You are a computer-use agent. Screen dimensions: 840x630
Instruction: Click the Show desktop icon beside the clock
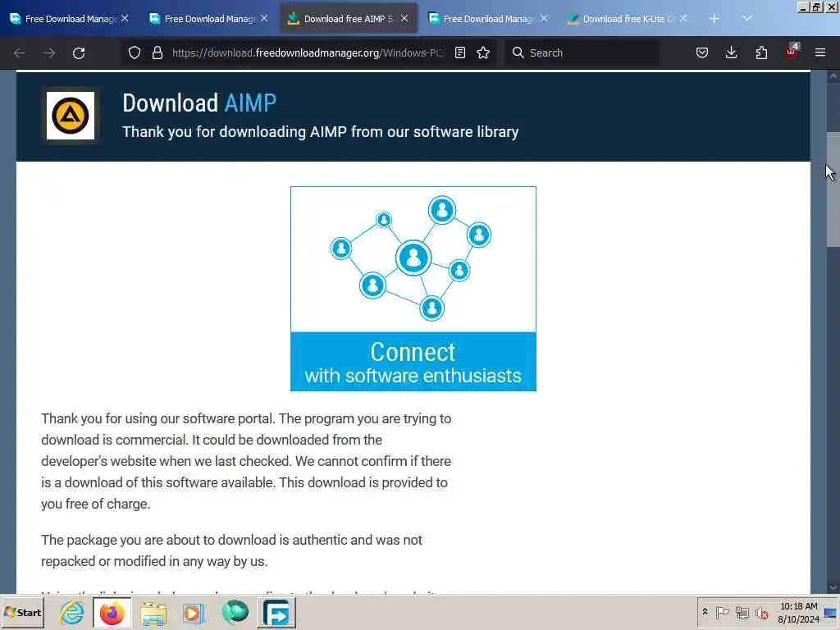tap(831, 613)
